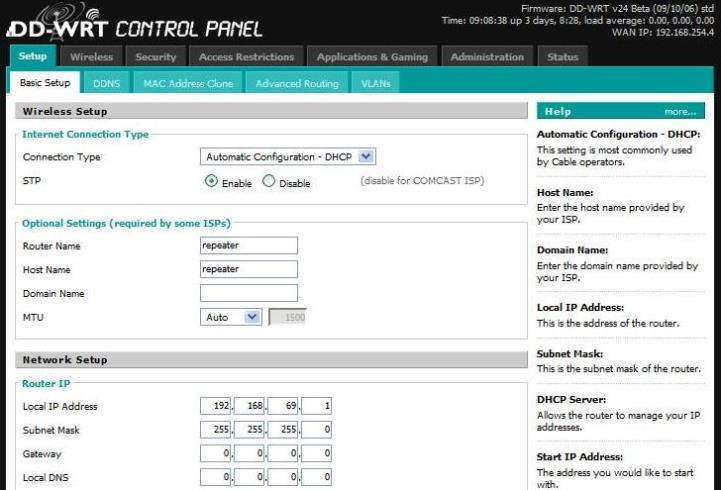Edit Local DNS second octet field
Viewport: 721px width, 490px height.
coord(249,478)
